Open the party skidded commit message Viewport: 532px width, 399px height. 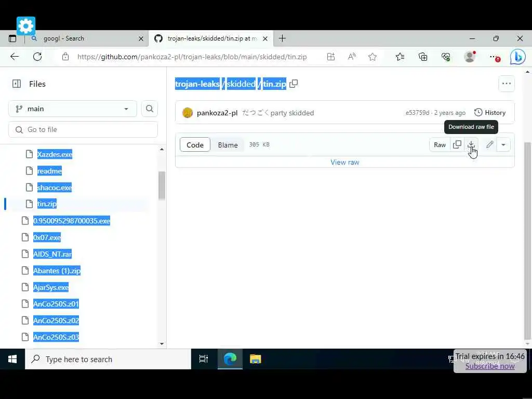[x=278, y=113]
